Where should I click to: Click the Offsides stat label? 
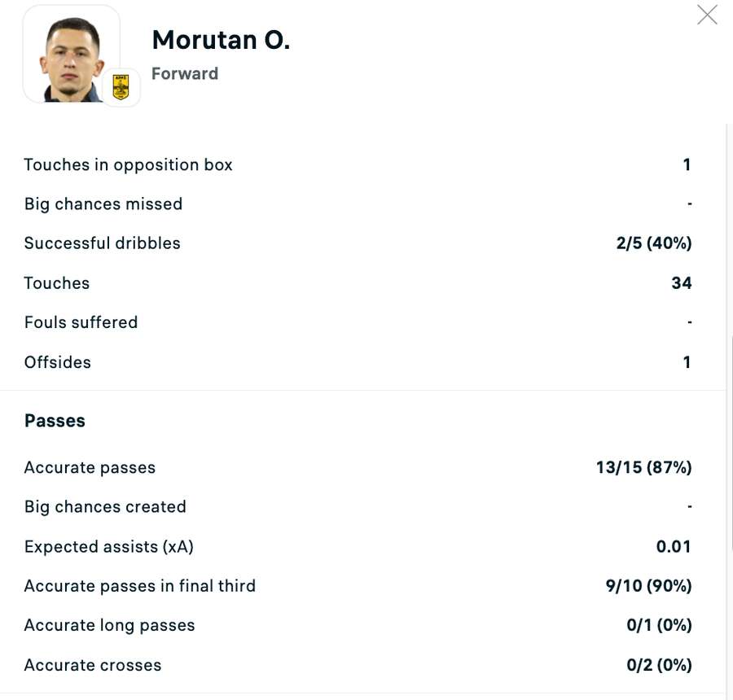tap(57, 362)
